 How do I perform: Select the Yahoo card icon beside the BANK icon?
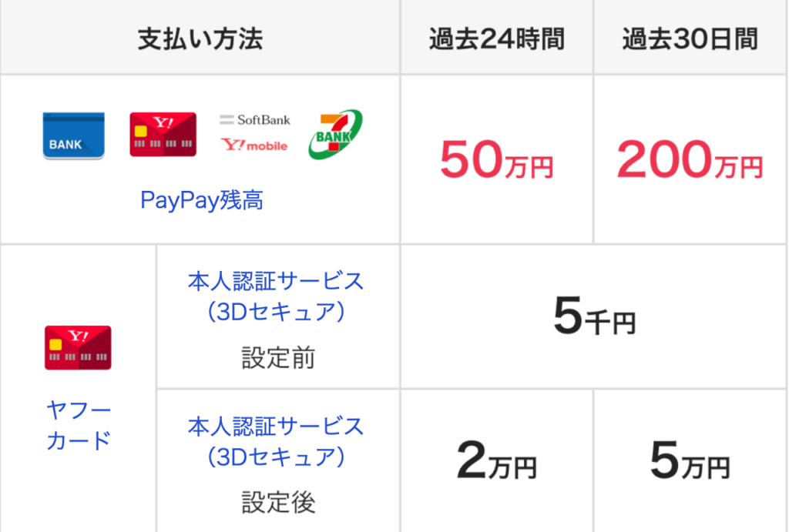coord(163,134)
